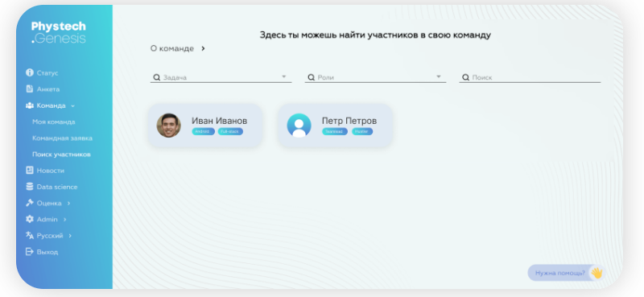
Task: Click the name Иван Иванов
Action: (x=219, y=121)
